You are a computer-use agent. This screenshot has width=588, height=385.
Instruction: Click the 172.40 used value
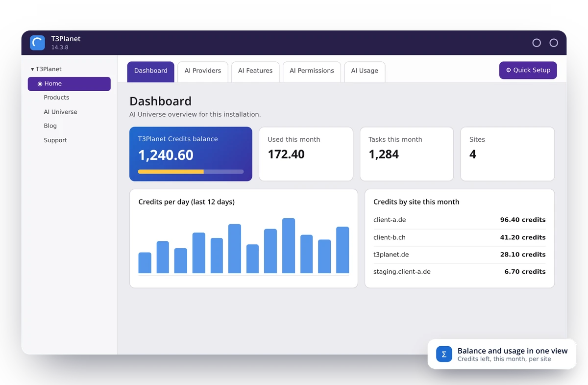click(x=286, y=154)
